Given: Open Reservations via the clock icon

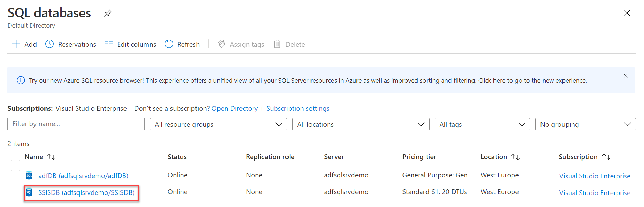Looking at the screenshot, I should click(x=49, y=44).
